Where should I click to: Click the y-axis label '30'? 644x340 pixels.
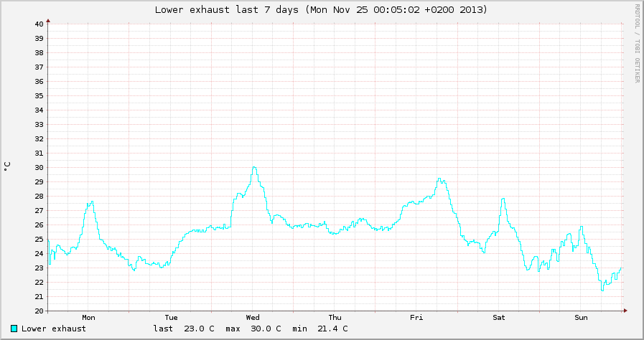39,167
